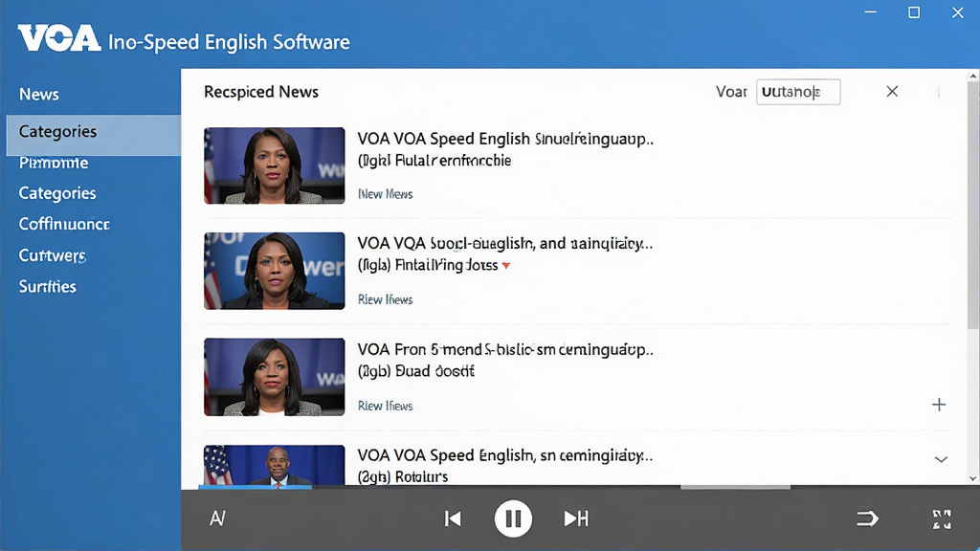The height and width of the screenshot is (551, 980).
Task: Click the news link under third item
Action: tap(385, 406)
